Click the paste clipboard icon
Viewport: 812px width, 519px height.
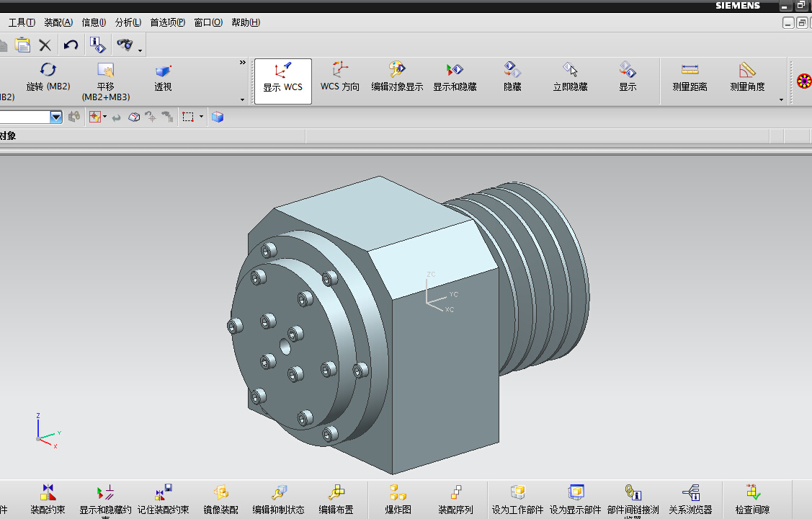click(x=22, y=45)
